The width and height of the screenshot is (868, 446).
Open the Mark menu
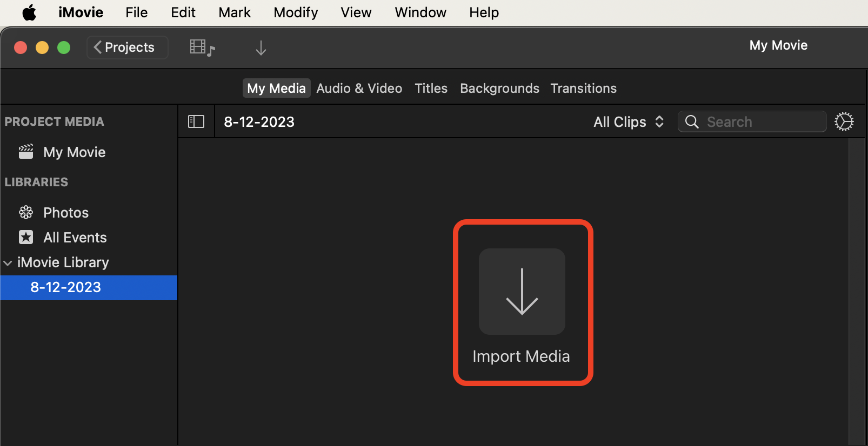coord(235,12)
